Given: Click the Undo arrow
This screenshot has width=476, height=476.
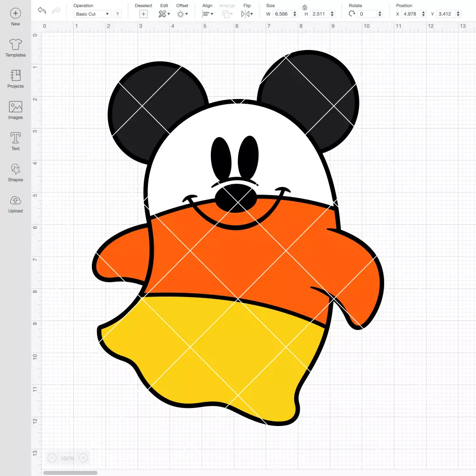Looking at the screenshot, I should click(x=42, y=10).
